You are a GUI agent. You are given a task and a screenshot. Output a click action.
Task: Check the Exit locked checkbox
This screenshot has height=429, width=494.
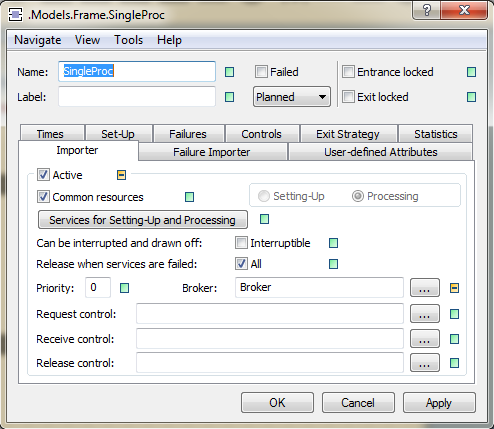[x=348, y=97]
